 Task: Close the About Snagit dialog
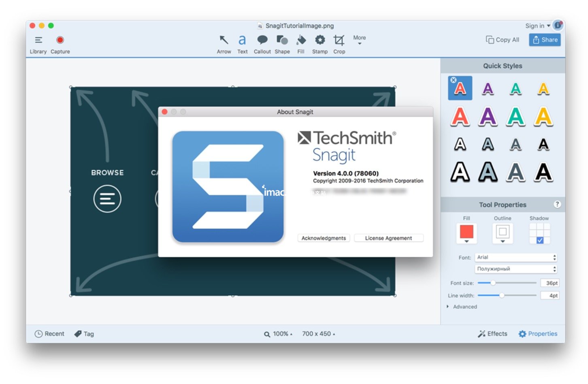164,112
